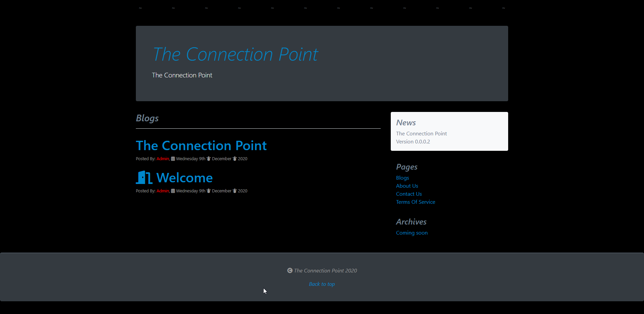Click December text under Welcome post
The height and width of the screenshot is (314, 644).
tap(222, 191)
